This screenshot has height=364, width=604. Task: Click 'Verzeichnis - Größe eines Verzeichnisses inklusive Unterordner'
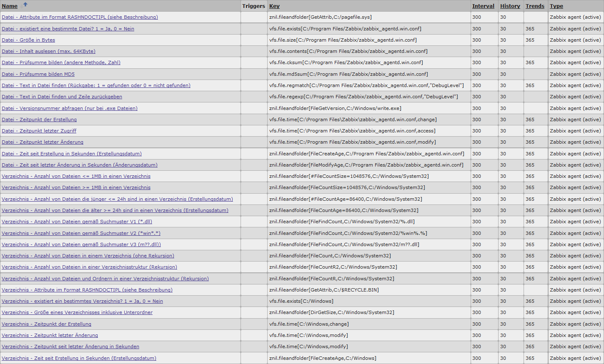coord(77,312)
